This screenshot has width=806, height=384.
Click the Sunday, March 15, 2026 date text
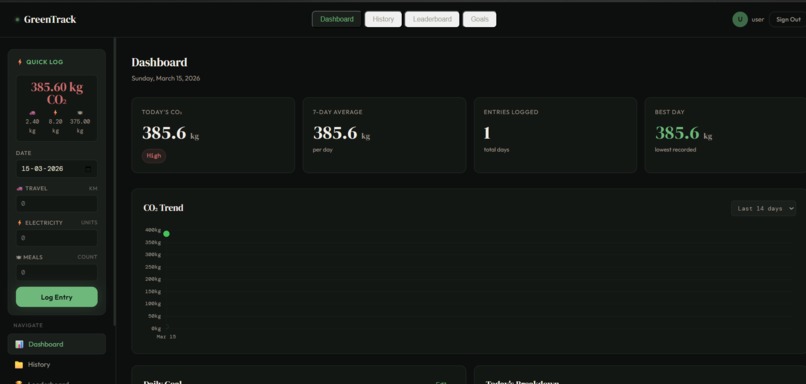click(x=166, y=79)
